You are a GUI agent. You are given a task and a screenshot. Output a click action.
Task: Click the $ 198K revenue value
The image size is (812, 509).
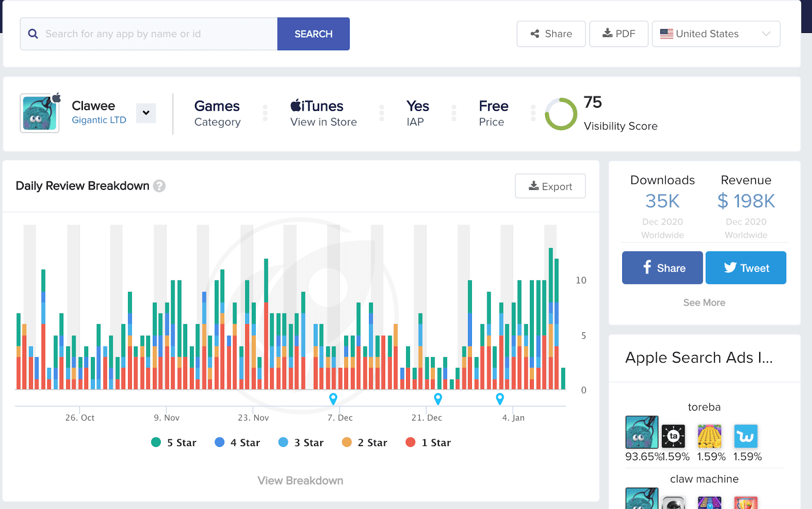[x=746, y=201]
